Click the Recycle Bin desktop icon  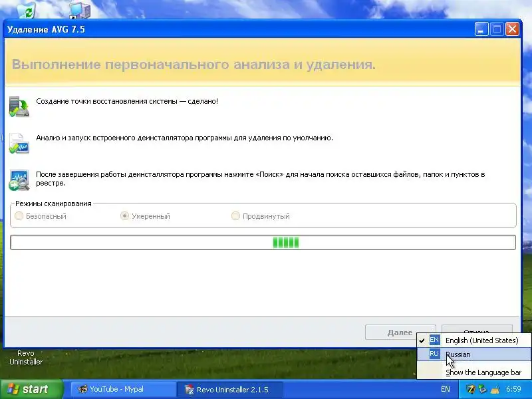click(x=27, y=9)
